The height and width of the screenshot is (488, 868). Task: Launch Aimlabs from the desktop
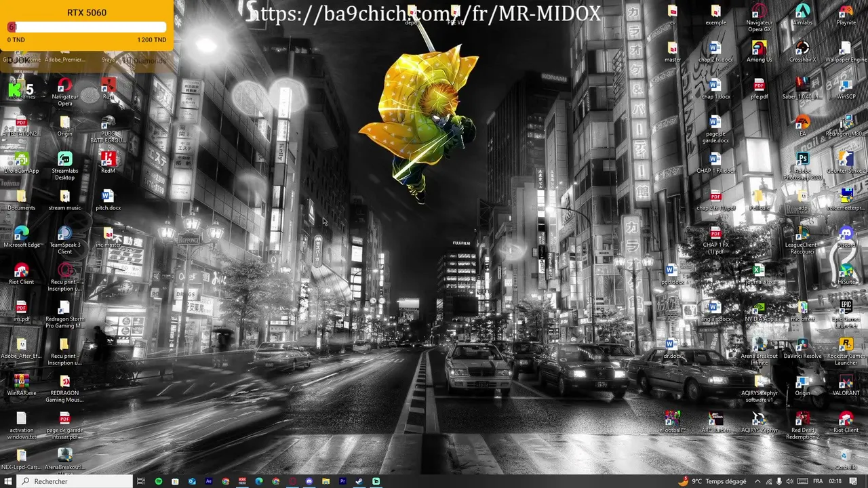(802, 15)
